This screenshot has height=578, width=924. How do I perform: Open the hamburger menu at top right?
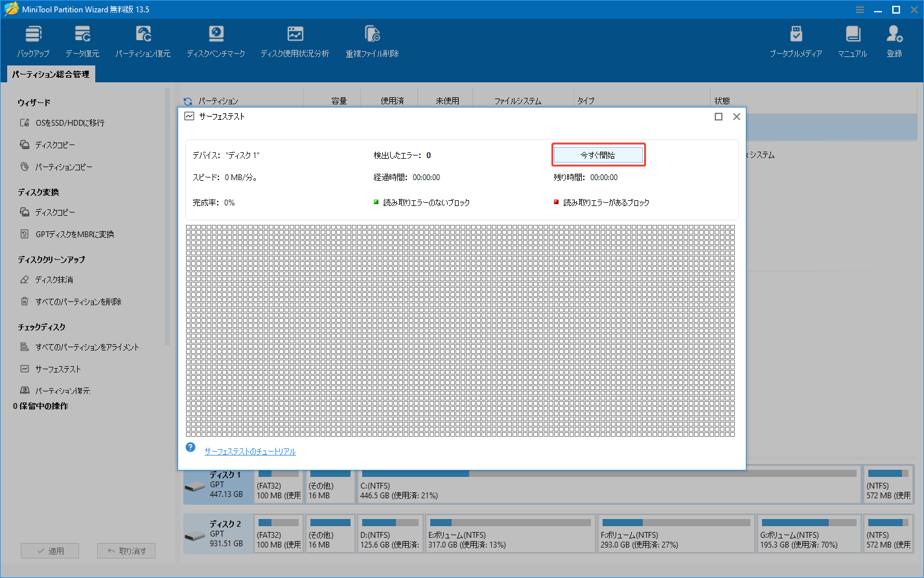click(x=860, y=9)
